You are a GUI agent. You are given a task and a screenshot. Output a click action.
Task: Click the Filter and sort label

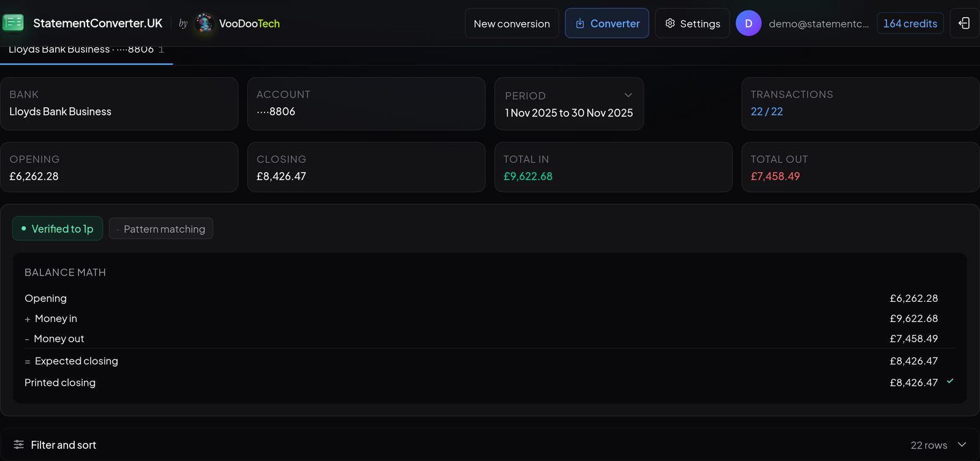(x=64, y=445)
